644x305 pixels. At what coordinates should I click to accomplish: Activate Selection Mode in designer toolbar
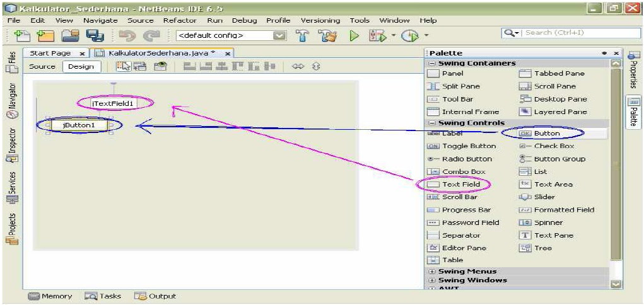(123, 67)
